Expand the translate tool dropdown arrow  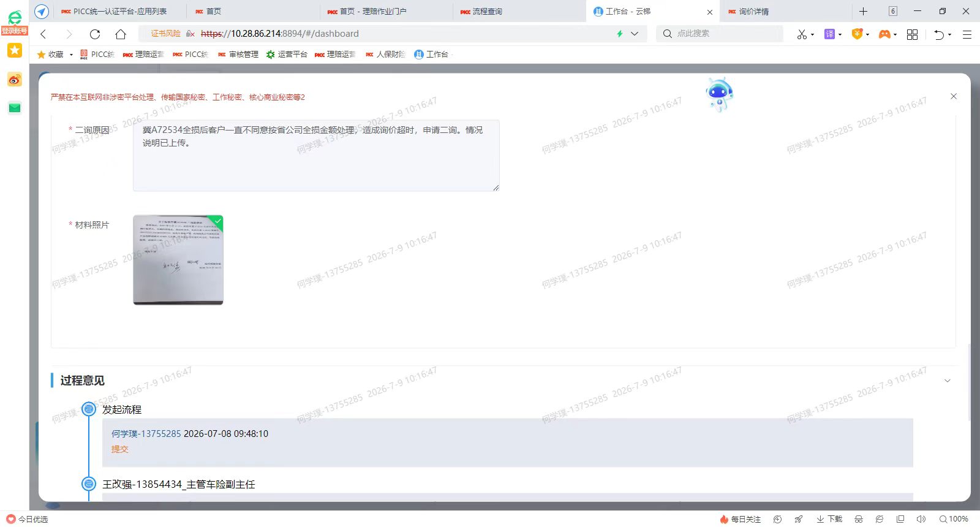[x=840, y=34]
